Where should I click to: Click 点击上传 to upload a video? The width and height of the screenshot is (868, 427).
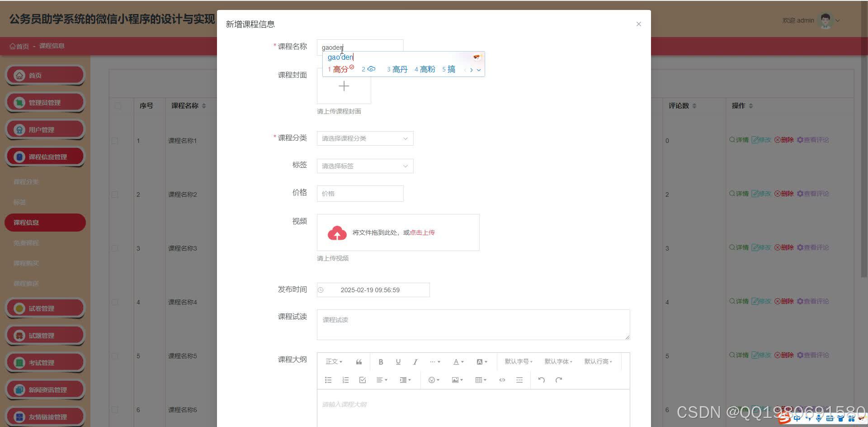421,232
